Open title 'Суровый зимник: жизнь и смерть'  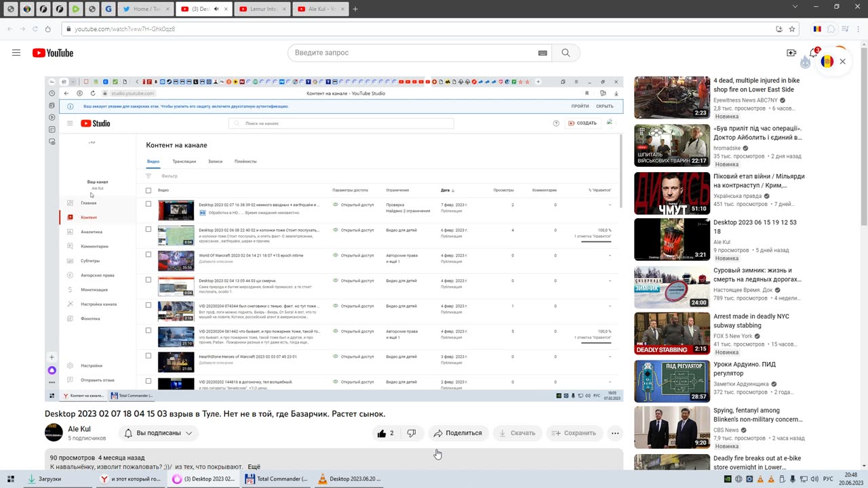point(757,274)
